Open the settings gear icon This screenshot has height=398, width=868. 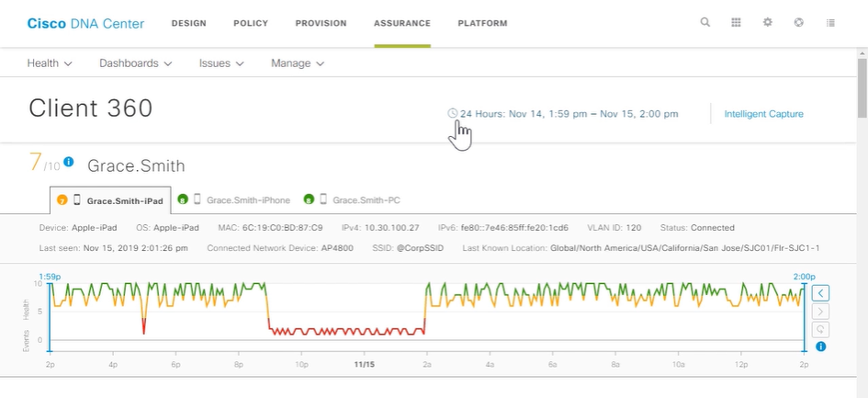coord(767,23)
